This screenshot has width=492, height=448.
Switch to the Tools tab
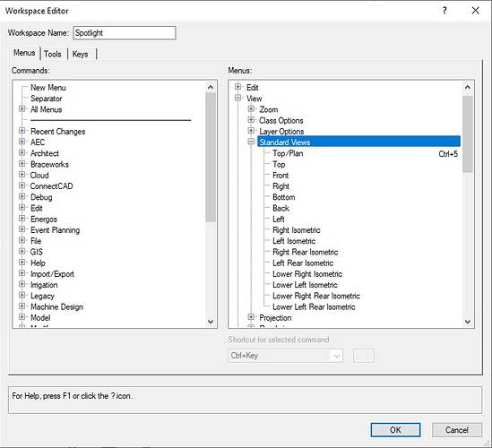(x=52, y=54)
